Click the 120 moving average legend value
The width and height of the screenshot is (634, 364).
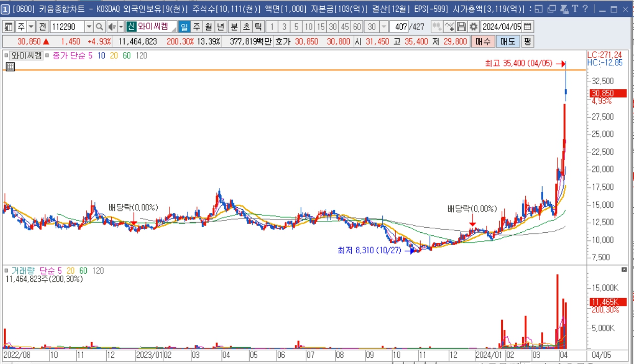pyautogui.click(x=141, y=55)
